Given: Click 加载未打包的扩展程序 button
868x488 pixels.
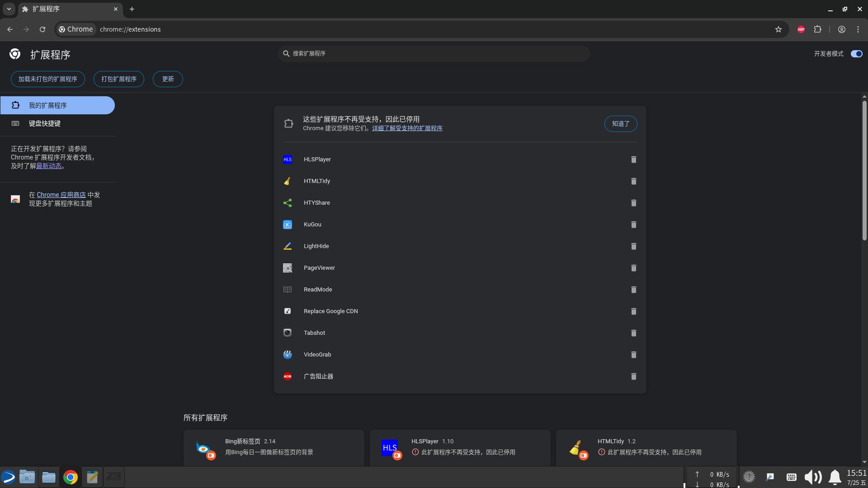Looking at the screenshot, I should click(x=48, y=79).
